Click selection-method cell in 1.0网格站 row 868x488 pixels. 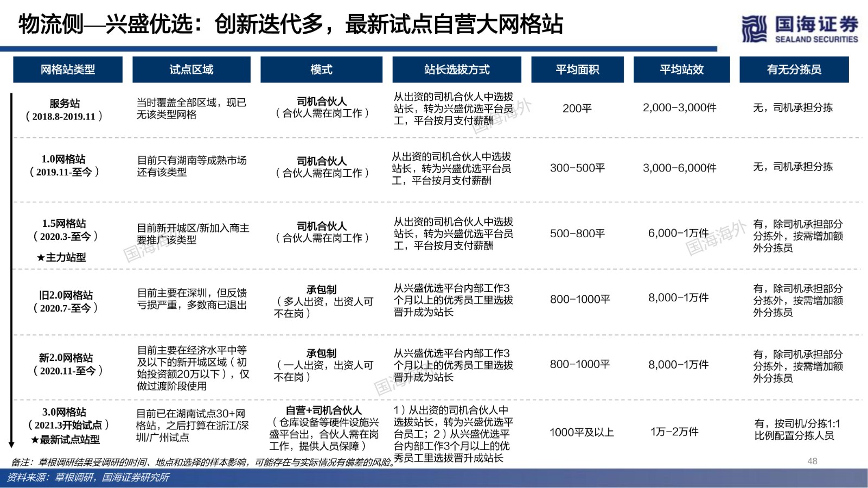(452, 168)
